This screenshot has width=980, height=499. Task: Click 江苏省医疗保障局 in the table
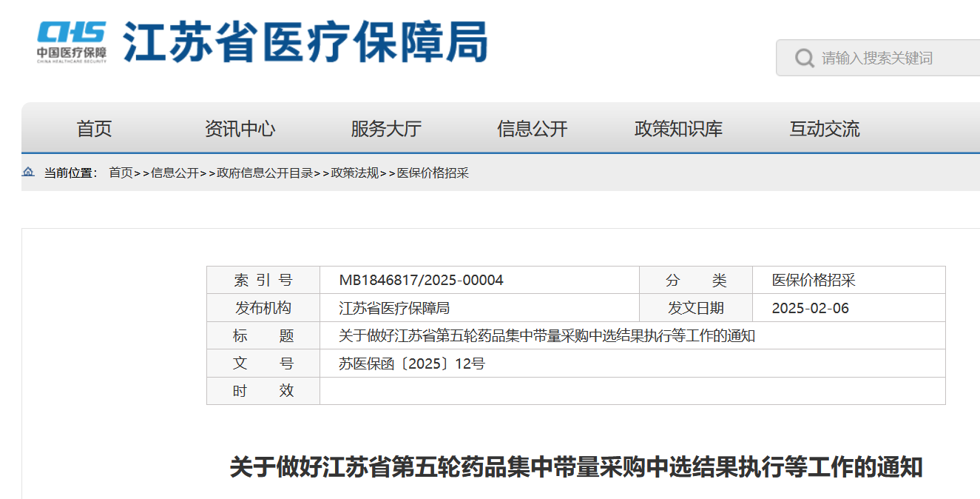(x=394, y=308)
